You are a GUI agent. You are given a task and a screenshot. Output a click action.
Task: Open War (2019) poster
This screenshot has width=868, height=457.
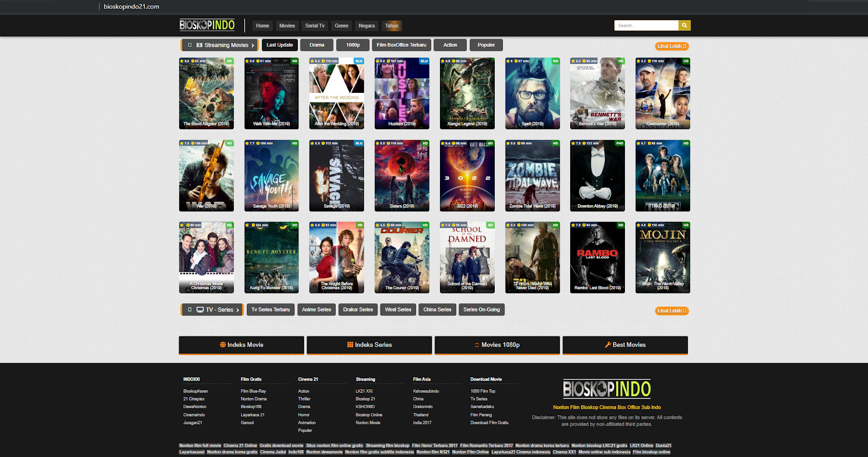[x=207, y=176]
